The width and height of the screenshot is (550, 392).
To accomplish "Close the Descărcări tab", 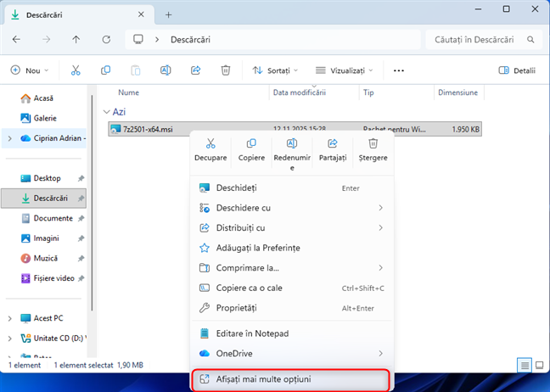I will click(141, 14).
